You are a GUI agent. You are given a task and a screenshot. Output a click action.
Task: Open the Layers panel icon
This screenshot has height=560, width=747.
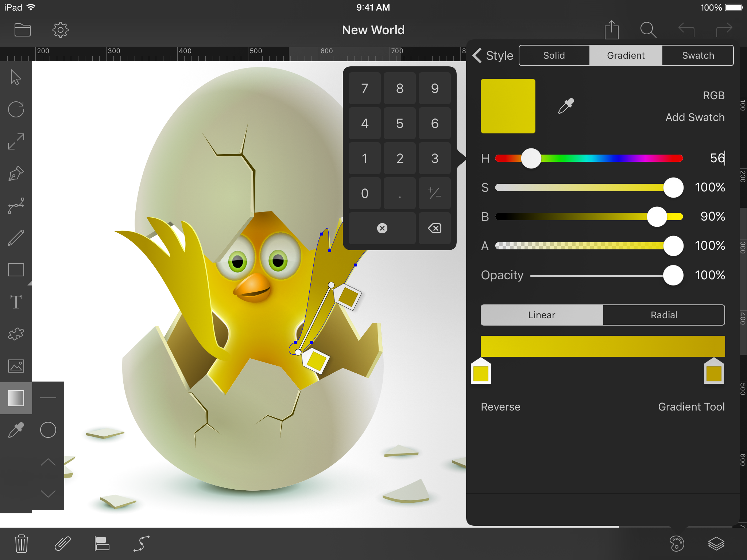pyautogui.click(x=716, y=544)
